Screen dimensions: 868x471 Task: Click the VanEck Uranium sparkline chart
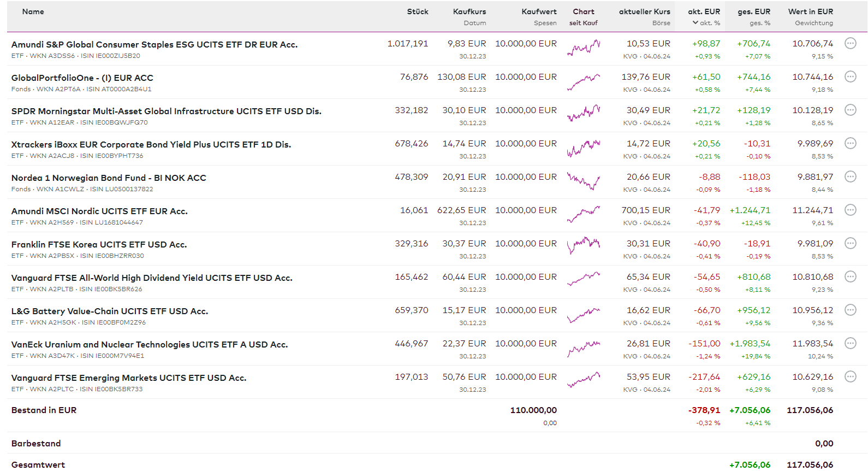point(583,348)
